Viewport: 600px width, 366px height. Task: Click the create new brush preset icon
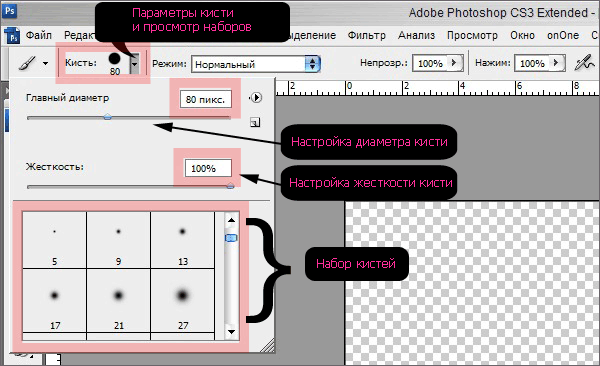255,123
